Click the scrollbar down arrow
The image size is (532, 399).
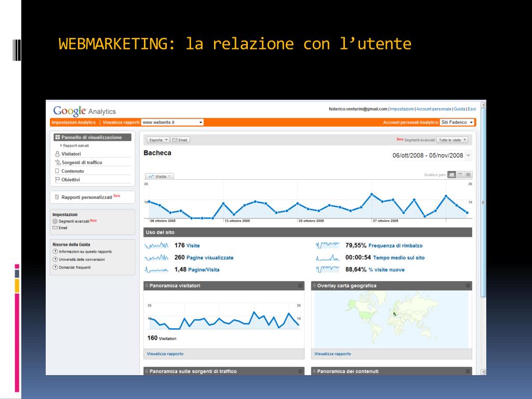(x=483, y=372)
